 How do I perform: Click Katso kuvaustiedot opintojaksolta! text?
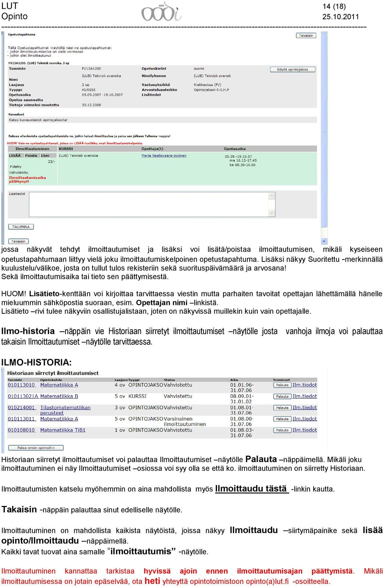38,120
